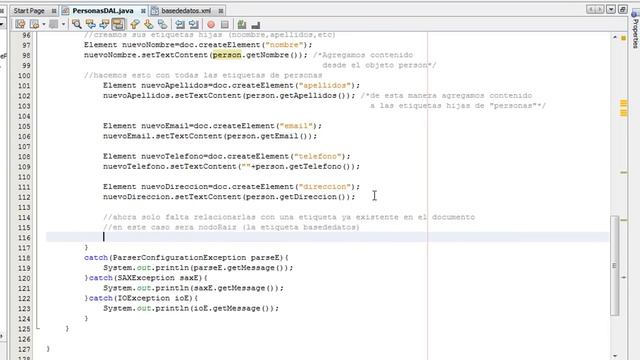The image size is (640, 360).
Task: Click Shift Line Left icon
Action: [x=180, y=24]
